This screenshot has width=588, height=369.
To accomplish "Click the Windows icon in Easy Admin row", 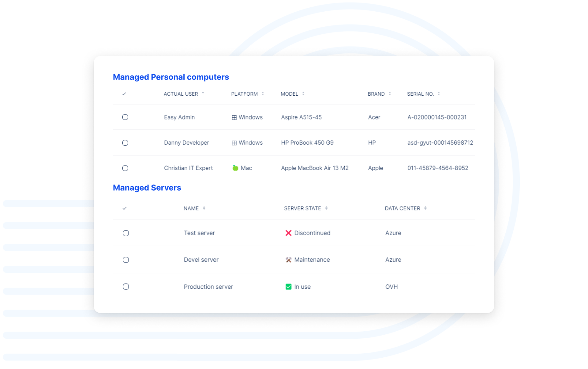I will (234, 118).
